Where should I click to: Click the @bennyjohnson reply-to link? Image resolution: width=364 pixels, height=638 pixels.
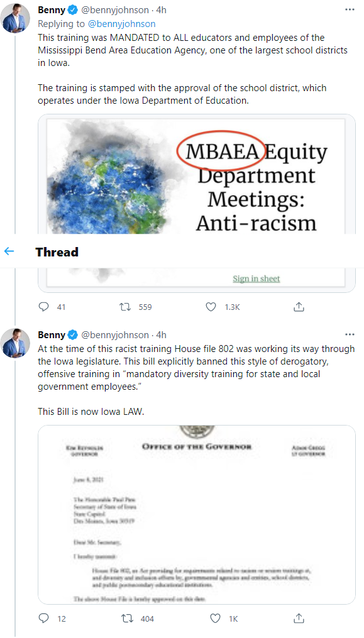coord(122,24)
